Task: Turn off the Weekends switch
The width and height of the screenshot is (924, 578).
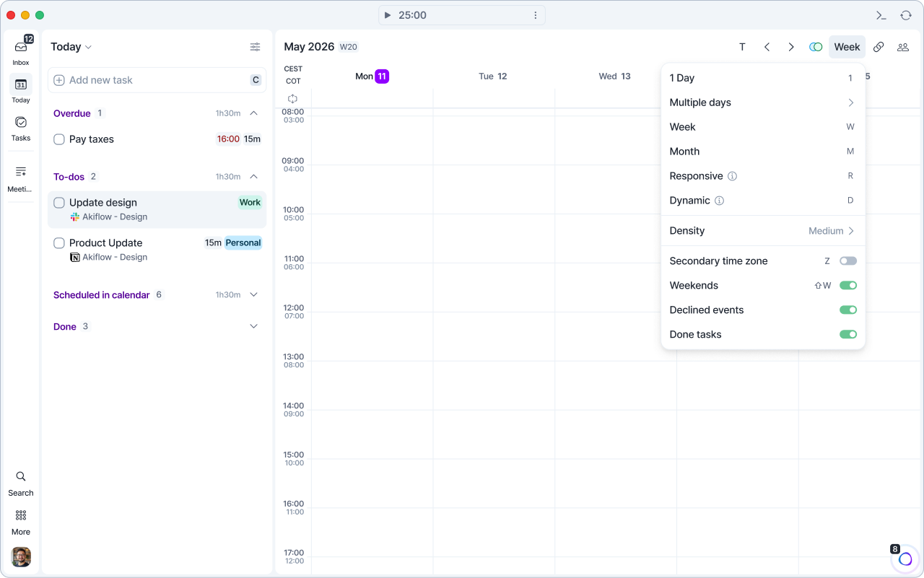Action: pyautogui.click(x=848, y=286)
